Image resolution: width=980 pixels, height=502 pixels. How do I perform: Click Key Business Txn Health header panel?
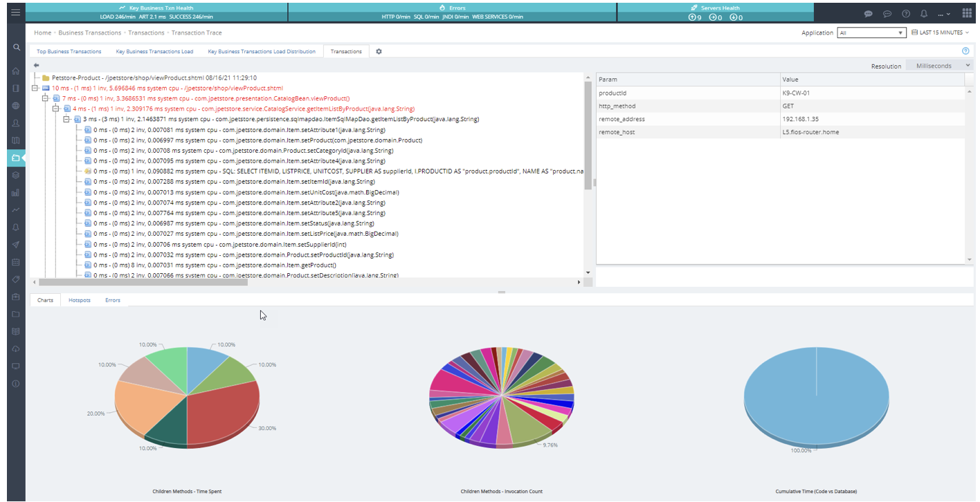click(156, 12)
